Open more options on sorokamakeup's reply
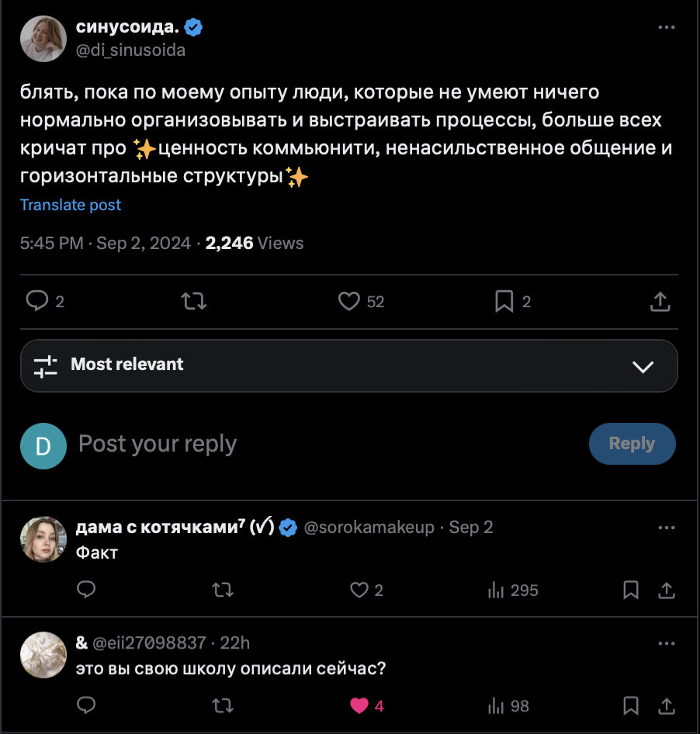This screenshot has height=734, width=700. [x=666, y=528]
